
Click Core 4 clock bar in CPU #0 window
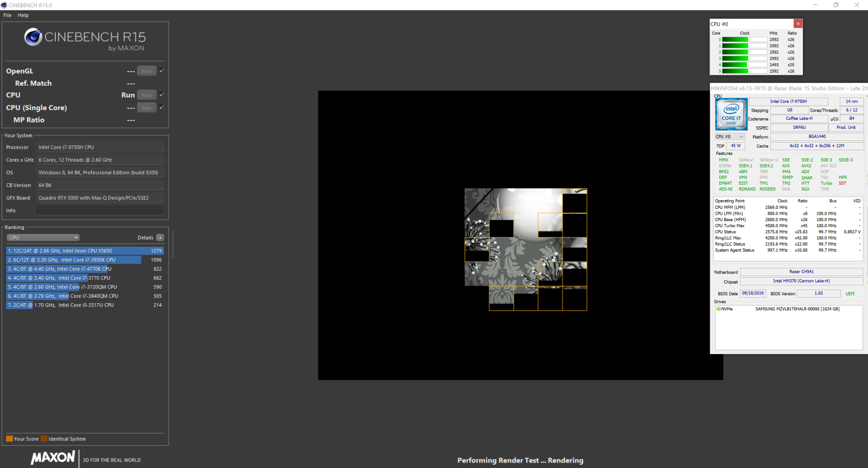click(x=744, y=65)
